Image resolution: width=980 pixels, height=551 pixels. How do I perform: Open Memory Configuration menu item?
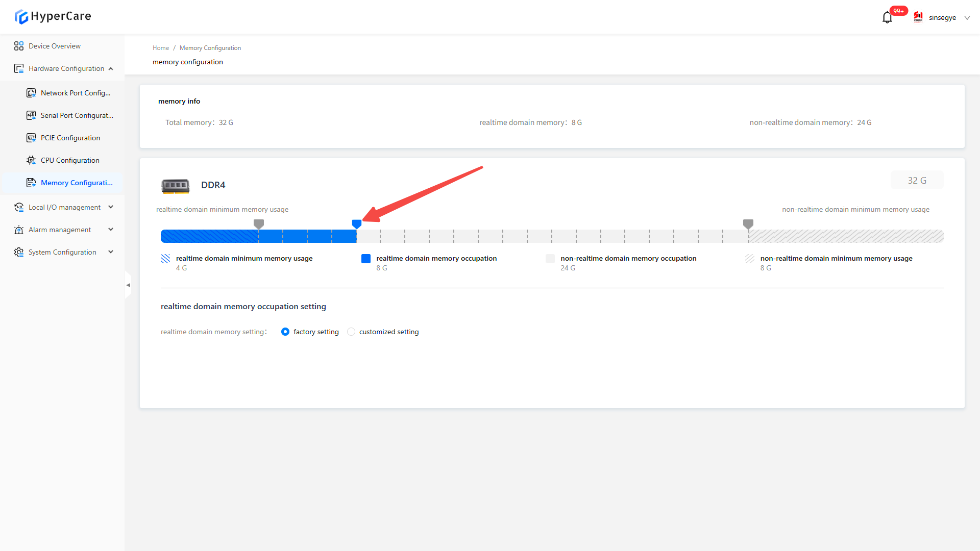77,183
